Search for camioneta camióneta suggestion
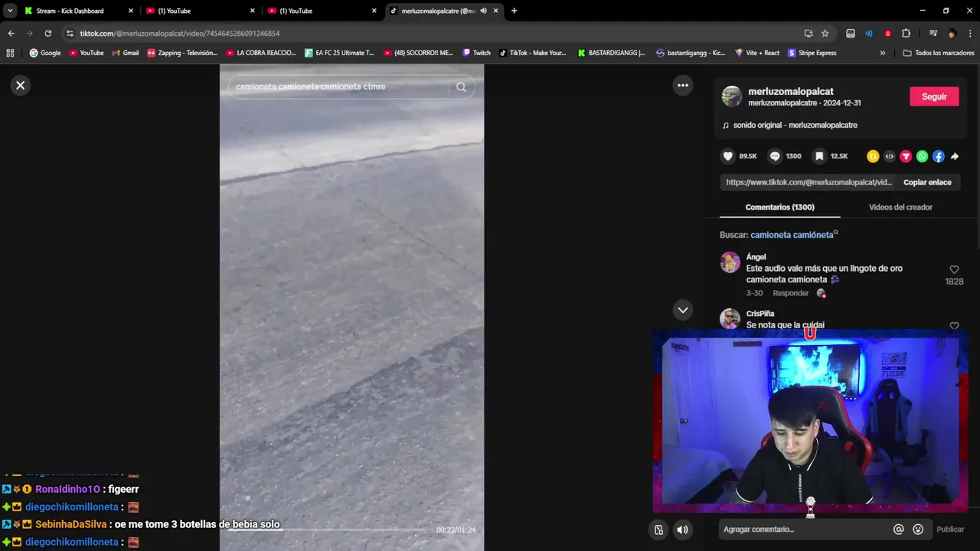 pos(794,235)
